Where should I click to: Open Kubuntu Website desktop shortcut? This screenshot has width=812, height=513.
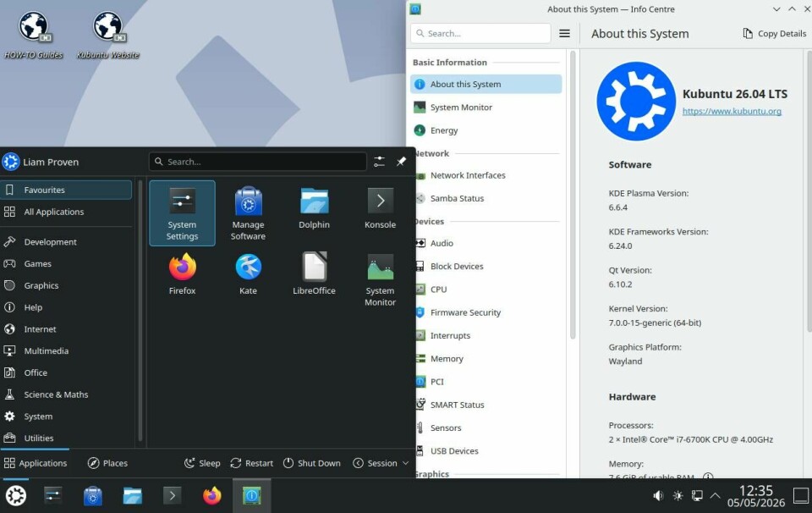(x=107, y=34)
